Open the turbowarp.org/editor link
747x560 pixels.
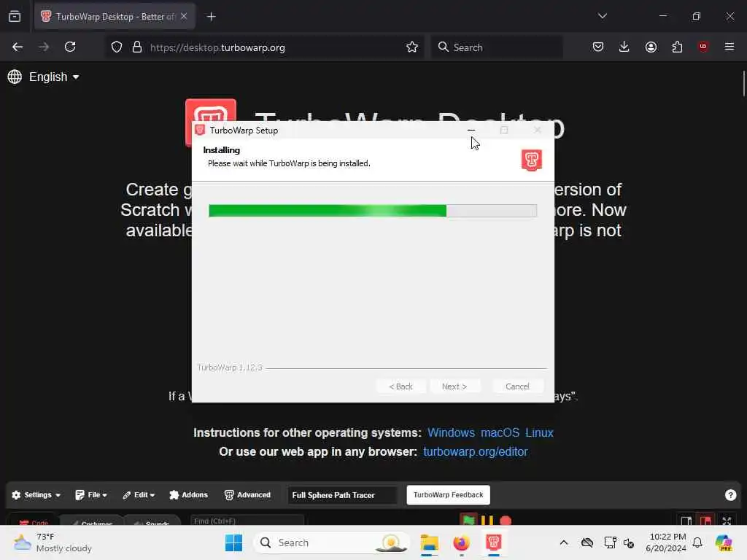(476, 451)
